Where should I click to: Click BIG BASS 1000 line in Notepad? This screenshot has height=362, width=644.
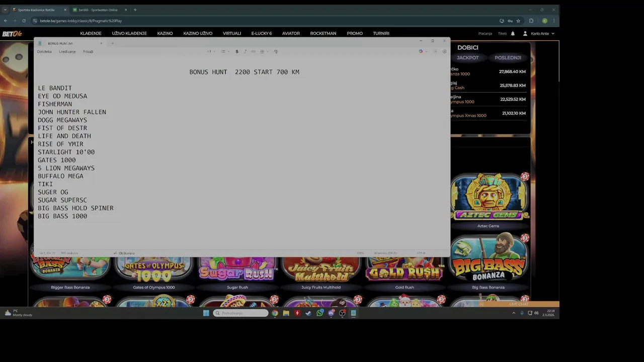click(x=62, y=216)
